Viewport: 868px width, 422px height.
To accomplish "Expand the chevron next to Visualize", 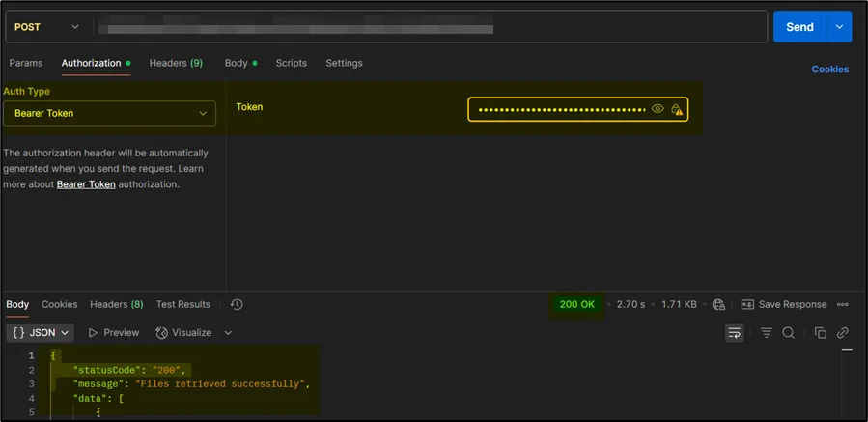I will (228, 333).
